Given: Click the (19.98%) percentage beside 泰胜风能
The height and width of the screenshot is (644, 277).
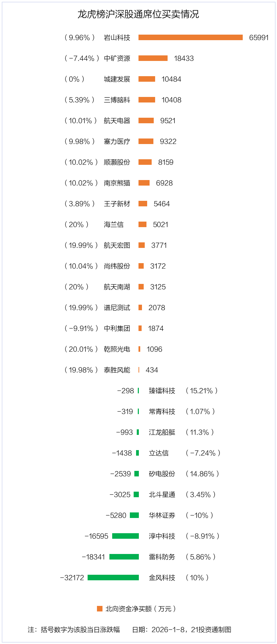Looking at the screenshot, I should pos(81,370).
